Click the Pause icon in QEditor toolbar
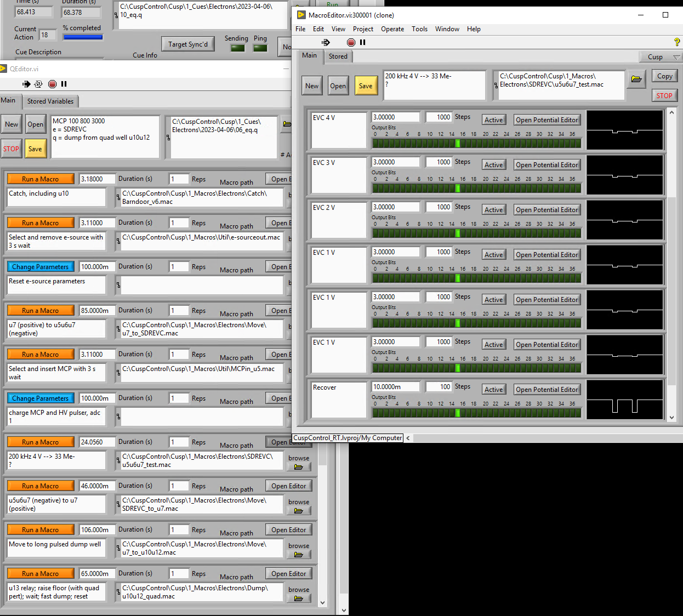 pyautogui.click(x=64, y=84)
